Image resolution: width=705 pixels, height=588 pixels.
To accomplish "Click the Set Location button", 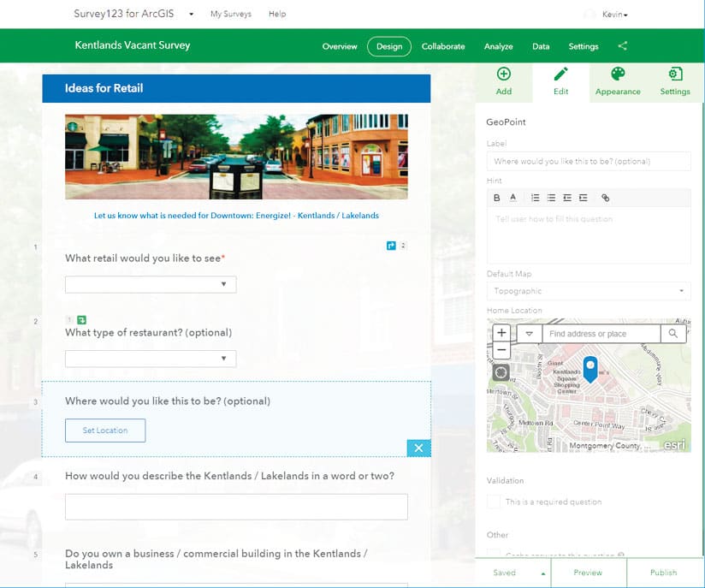I will tap(104, 431).
